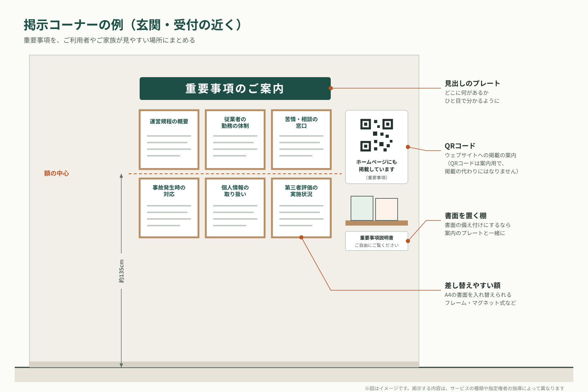The width and height of the screenshot is (588, 392).
Task: Click the cream booklet on the shelf
Action: (387, 209)
